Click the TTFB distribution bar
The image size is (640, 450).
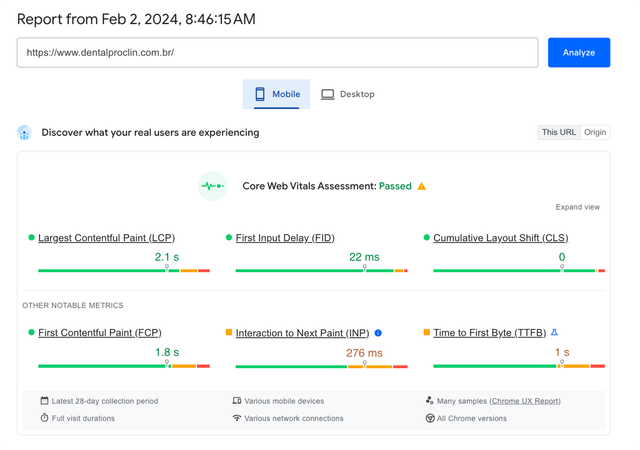[519, 366]
